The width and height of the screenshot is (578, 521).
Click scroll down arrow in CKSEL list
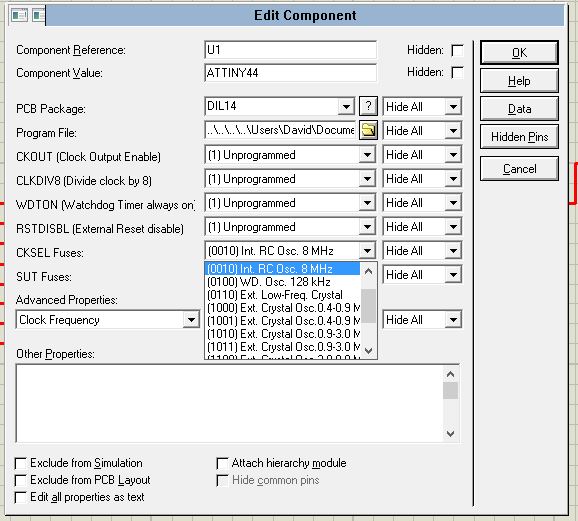(x=368, y=350)
